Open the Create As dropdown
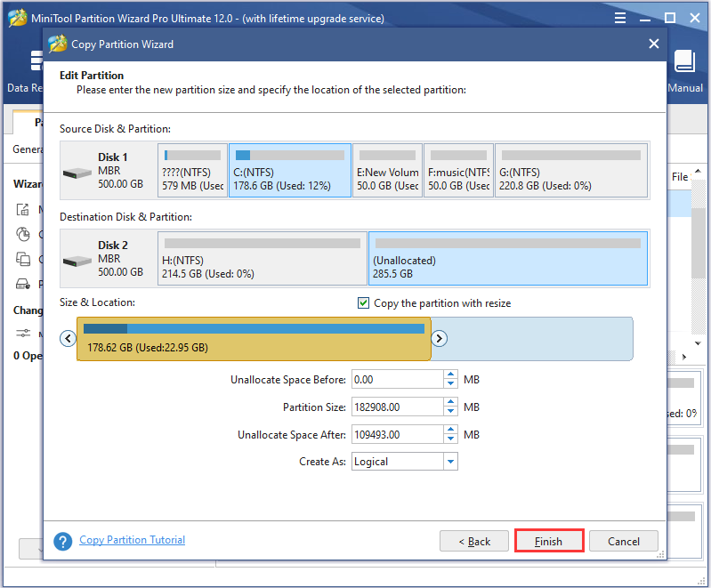711x588 pixels. (450, 462)
